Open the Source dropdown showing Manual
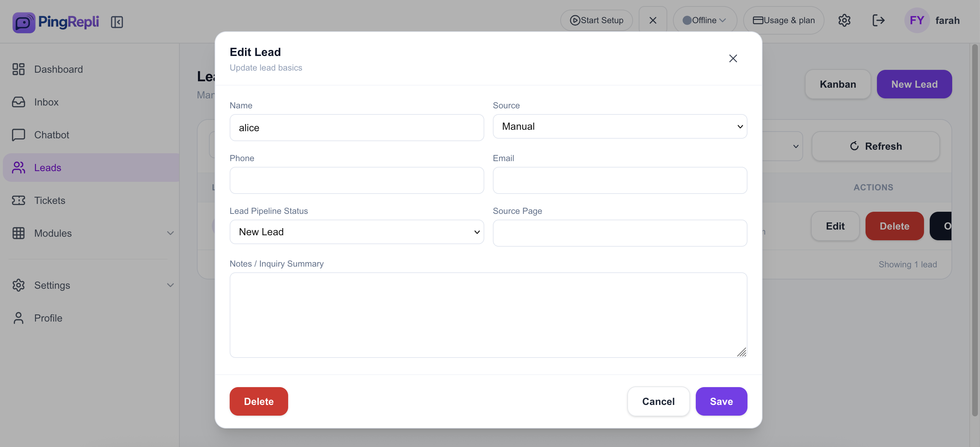This screenshot has height=447, width=980. tap(620, 127)
